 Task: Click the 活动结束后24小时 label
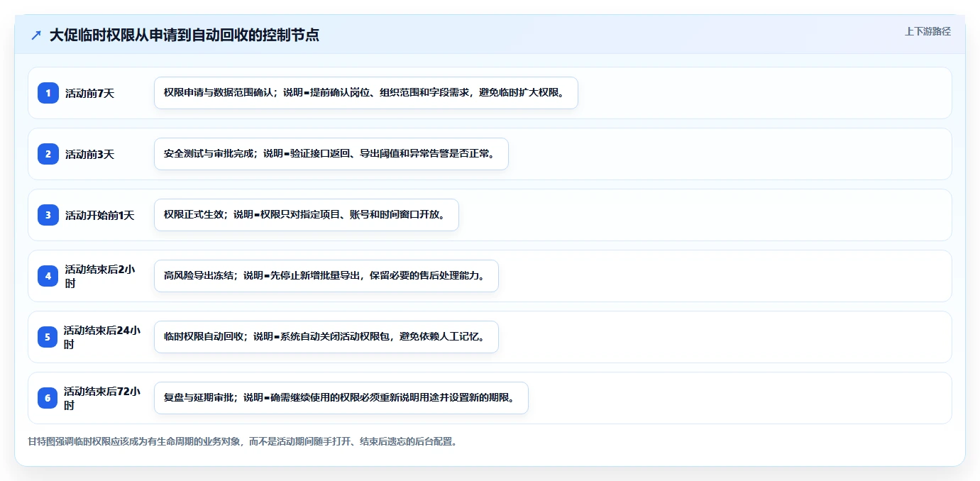point(102,337)
